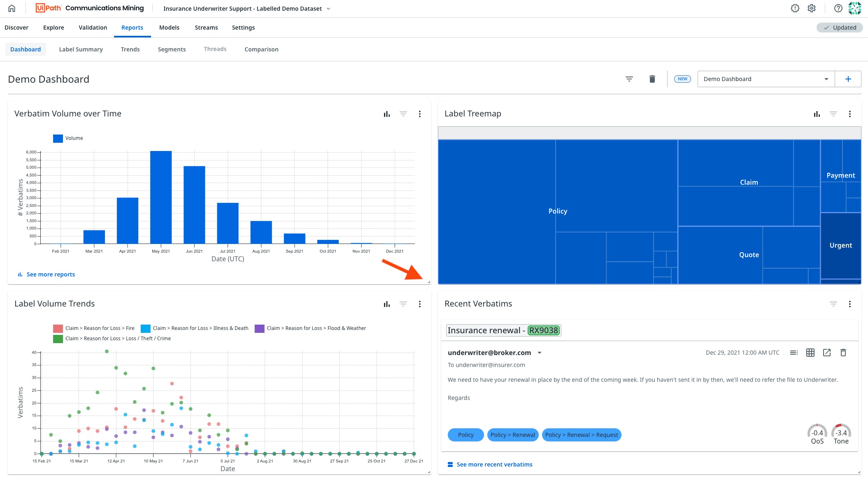Open three-dot menu on Label Treemap card

849,114
